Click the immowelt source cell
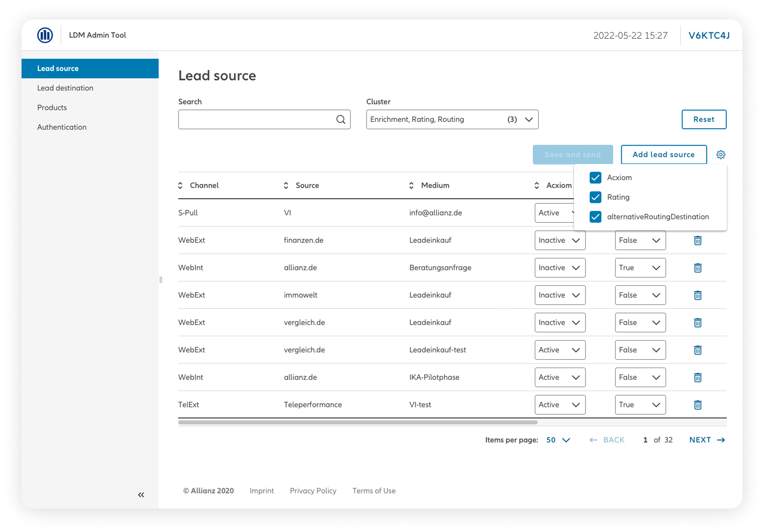This screenshot has width=764, height=532. [301, 295]
